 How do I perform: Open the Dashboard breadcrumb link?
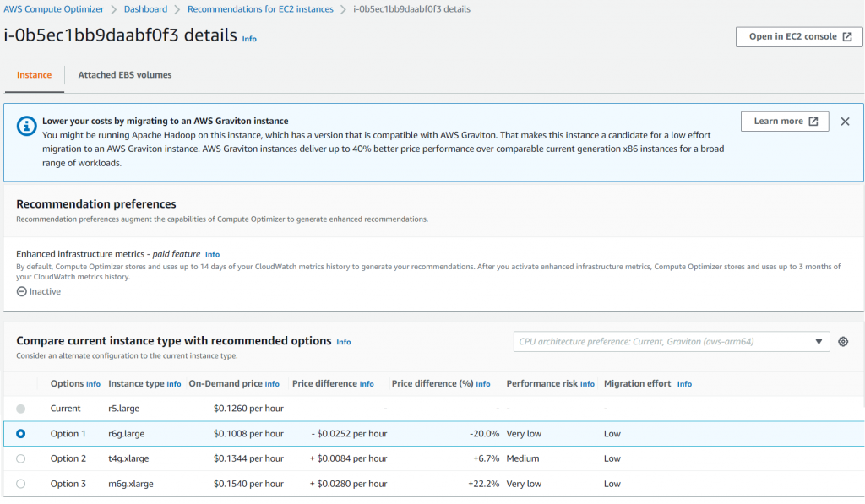click(x=145, y=9)
